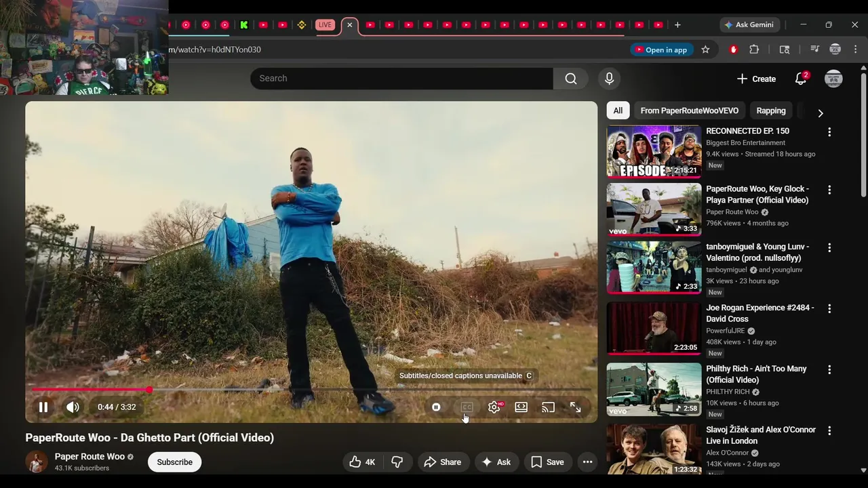Start voice search with microphone icon
868x488 pixels.
point(609,79)
